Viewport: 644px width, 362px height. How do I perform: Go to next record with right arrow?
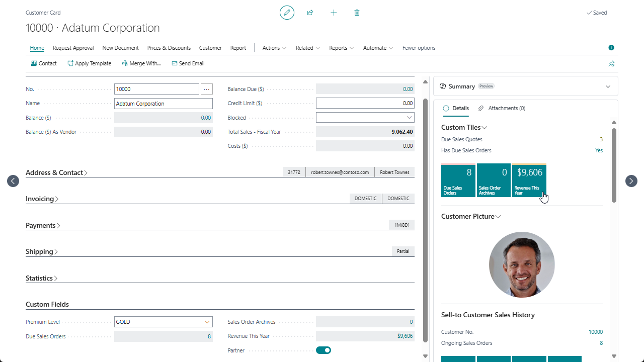631,181
